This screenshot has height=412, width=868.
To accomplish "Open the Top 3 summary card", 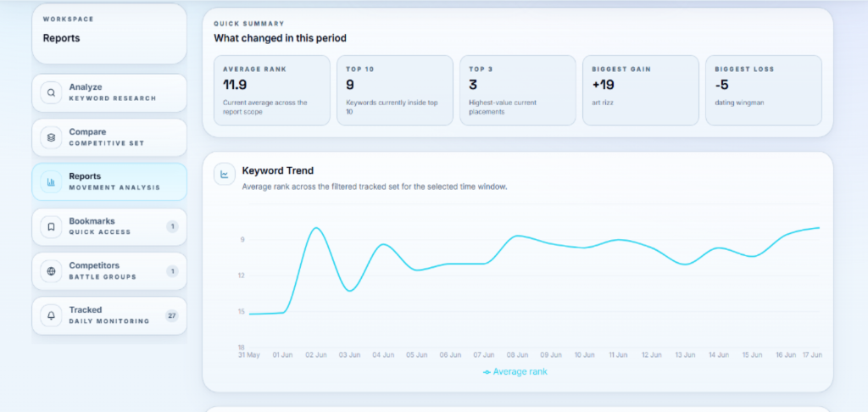I will pos(518,90).
